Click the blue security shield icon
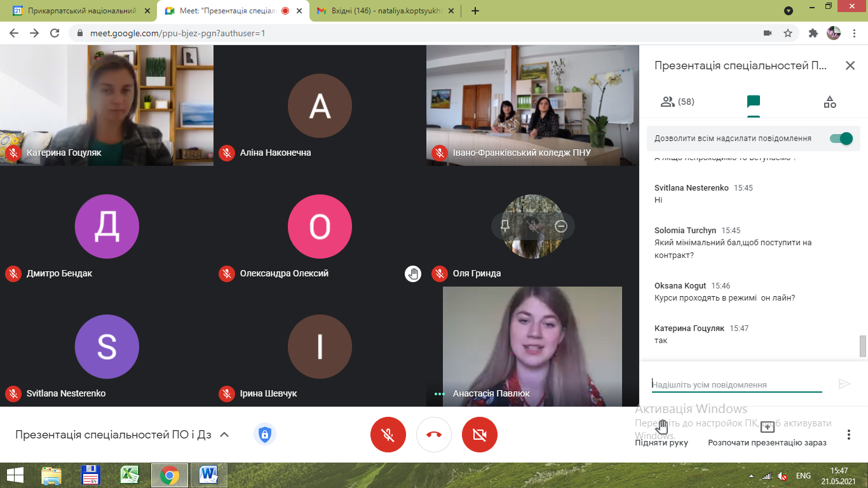The width and height of the screenshot is (868, 488). click(x=265, y=435)
